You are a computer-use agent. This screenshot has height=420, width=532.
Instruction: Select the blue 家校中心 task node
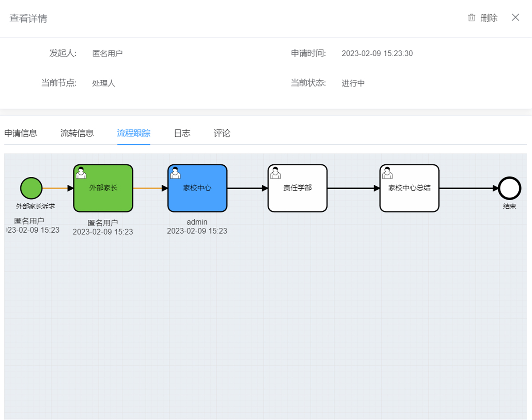tap(197, 188)
